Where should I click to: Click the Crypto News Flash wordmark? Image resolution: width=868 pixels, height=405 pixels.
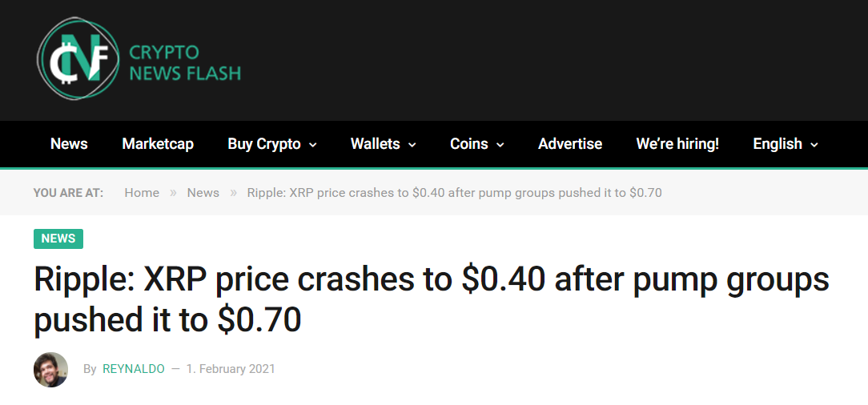(x=185, y=63)
